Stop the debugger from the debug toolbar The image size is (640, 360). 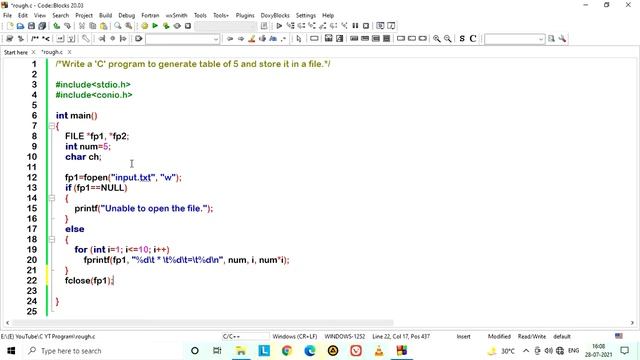coord(366,26)
